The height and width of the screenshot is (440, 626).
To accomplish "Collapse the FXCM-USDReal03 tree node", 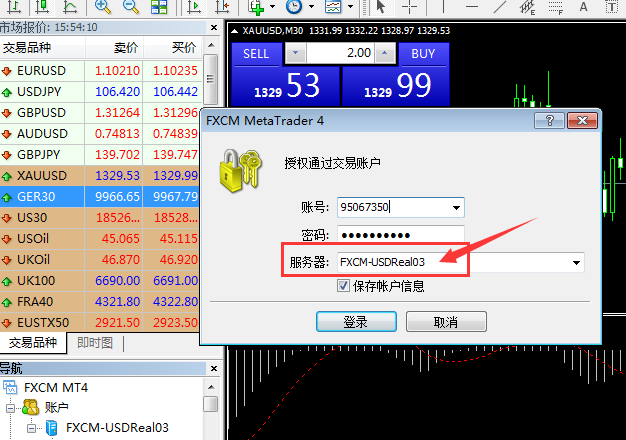I will 32,428.
